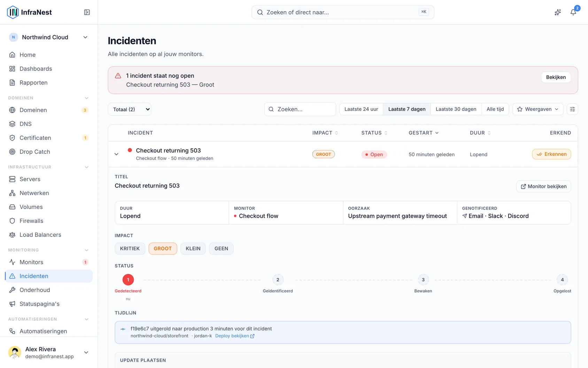Go to Dashboards page
Viewport: 588px width, 368px height.
pos(49,69)
